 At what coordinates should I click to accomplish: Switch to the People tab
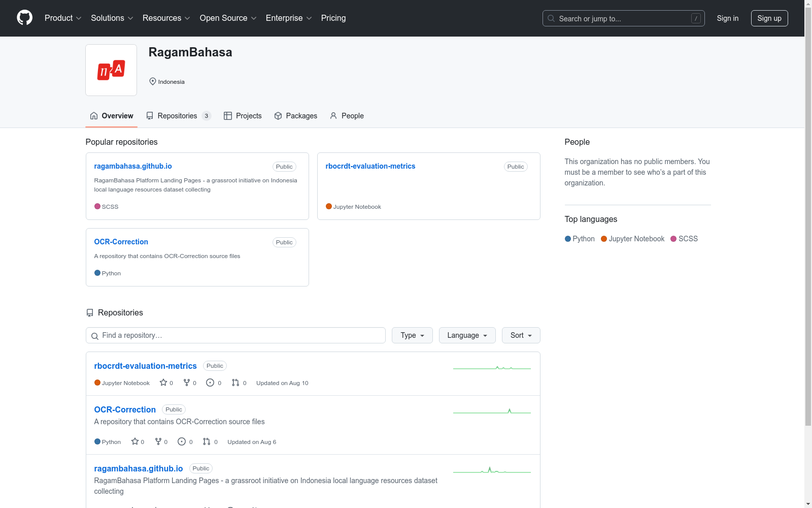347,116
